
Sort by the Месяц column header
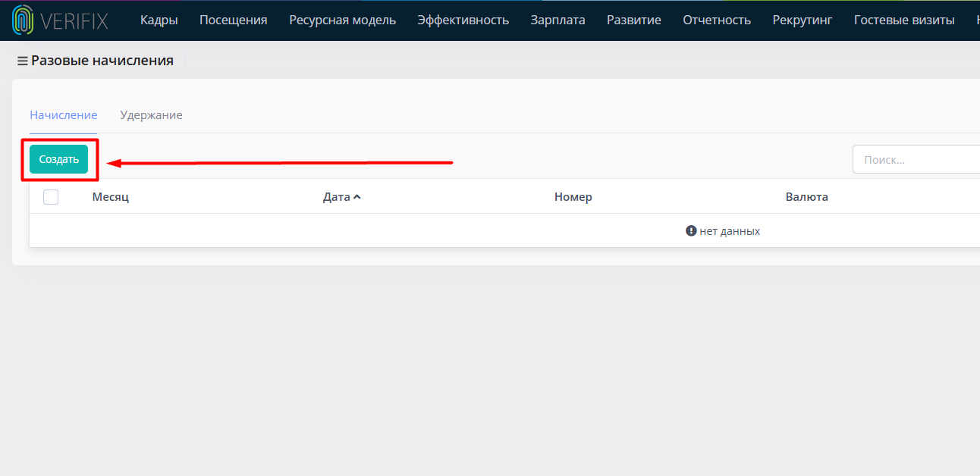[111, 197]
